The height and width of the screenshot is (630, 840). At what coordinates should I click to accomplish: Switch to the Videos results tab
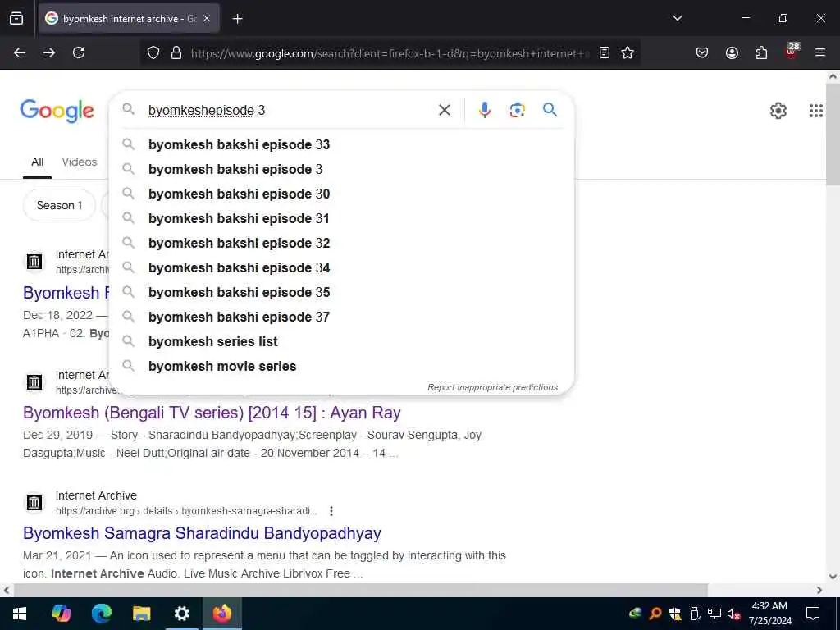pyautogui.click(x=80, y=162)
